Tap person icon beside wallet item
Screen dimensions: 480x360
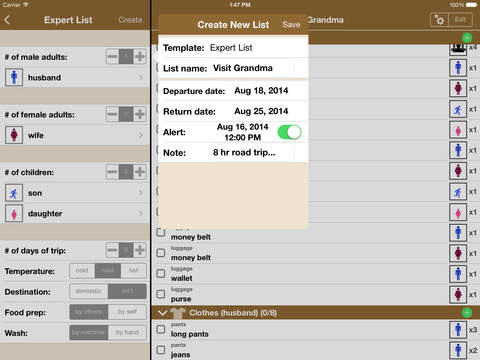[458, 274]
